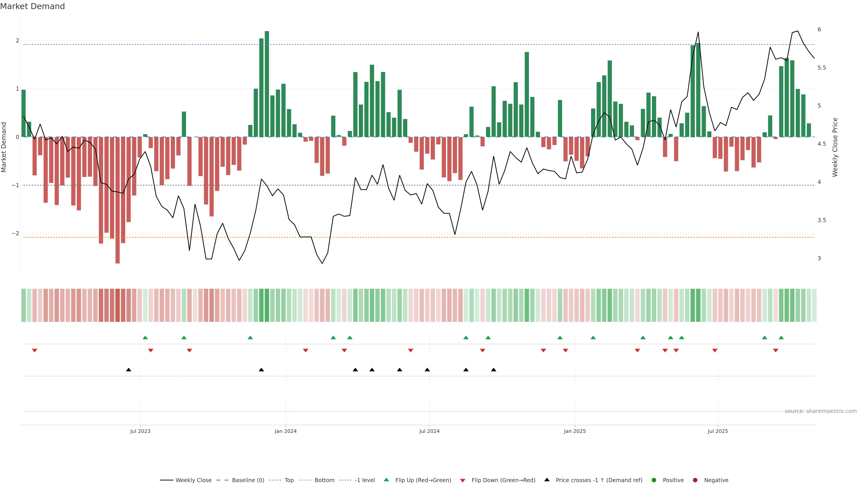Viewport: 868px width, 488px height.
Task: Click first red flip-down marker in timeline
Action: click(34, 351)
